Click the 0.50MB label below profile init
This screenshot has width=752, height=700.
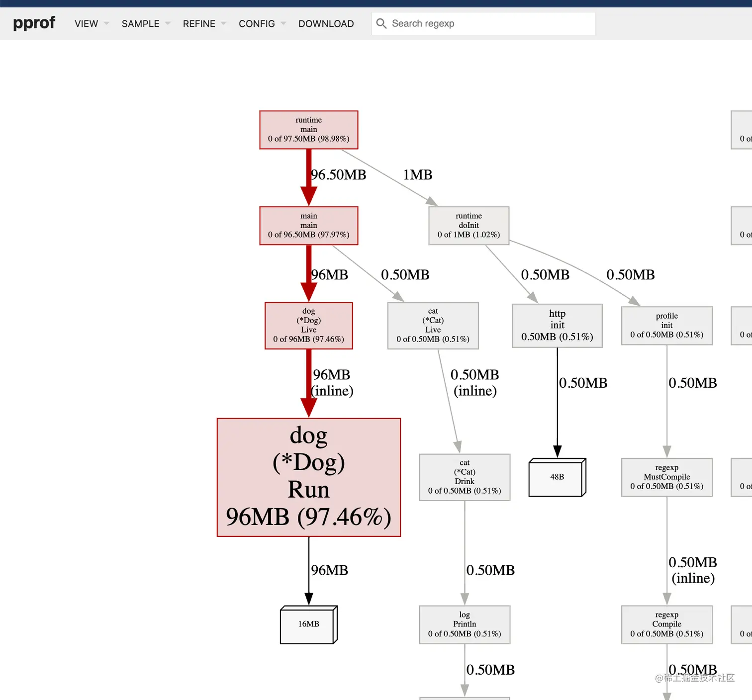[x=693, y=383]
